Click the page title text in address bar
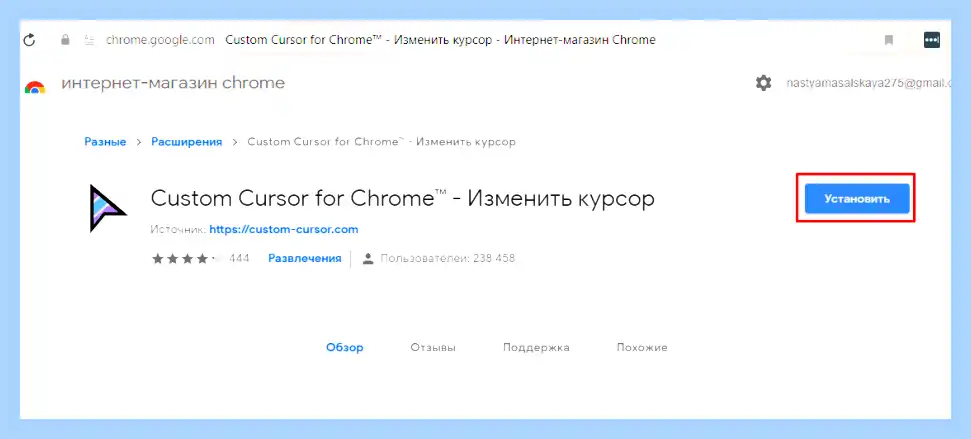The height and width of the screenshot is (439, 971). click(x=440, y=40)
